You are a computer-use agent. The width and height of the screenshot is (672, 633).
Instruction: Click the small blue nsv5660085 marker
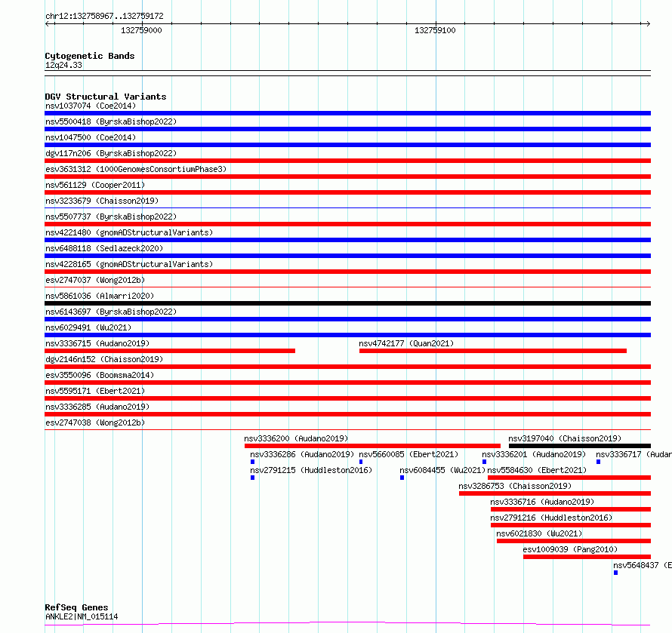pos(361,462)
